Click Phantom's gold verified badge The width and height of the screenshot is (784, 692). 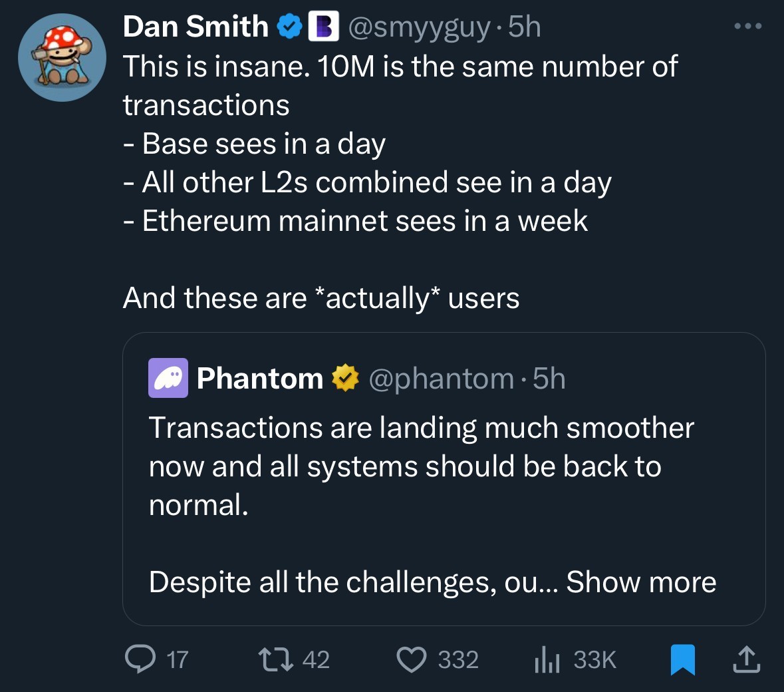[x=344, y=378]
